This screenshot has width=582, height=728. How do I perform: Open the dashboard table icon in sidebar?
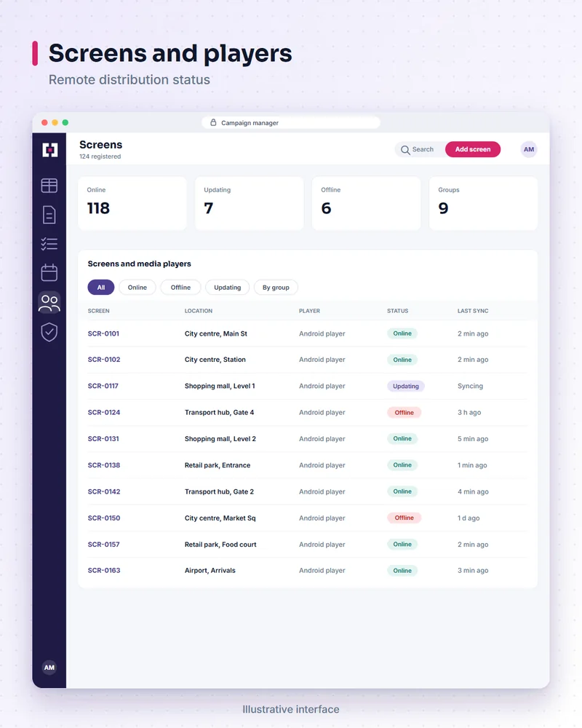click(49, 186)
